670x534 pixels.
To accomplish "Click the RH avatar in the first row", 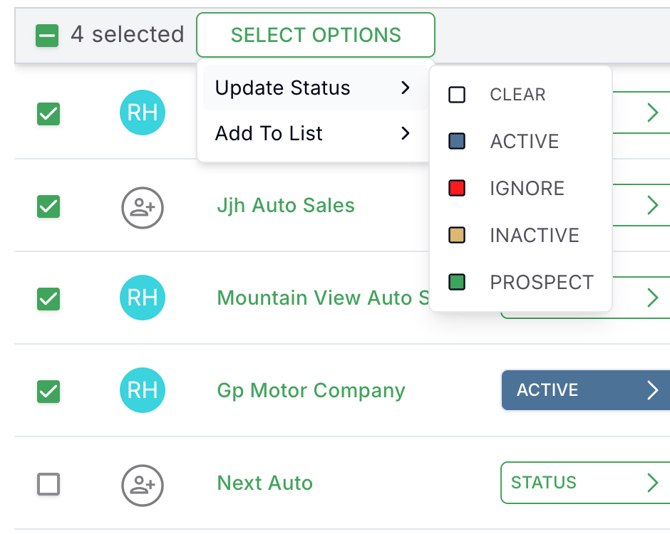I will [143, 113].
